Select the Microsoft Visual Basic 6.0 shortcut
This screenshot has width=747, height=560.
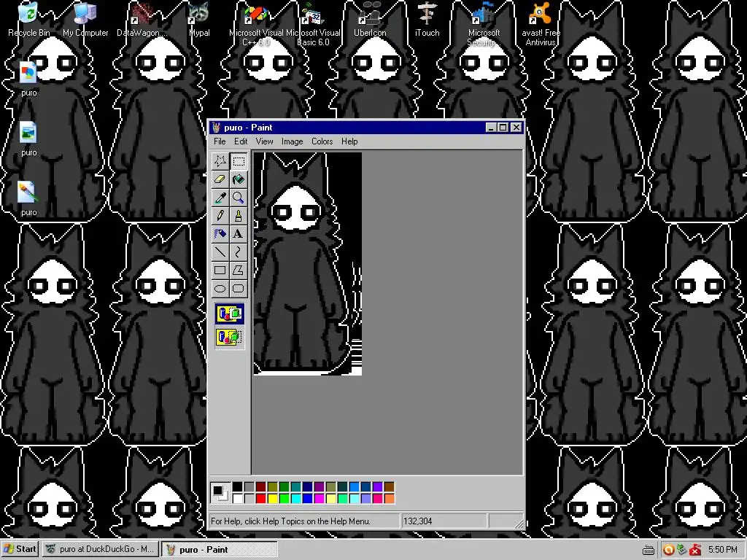pyautogui.click(x=313, y=25)
